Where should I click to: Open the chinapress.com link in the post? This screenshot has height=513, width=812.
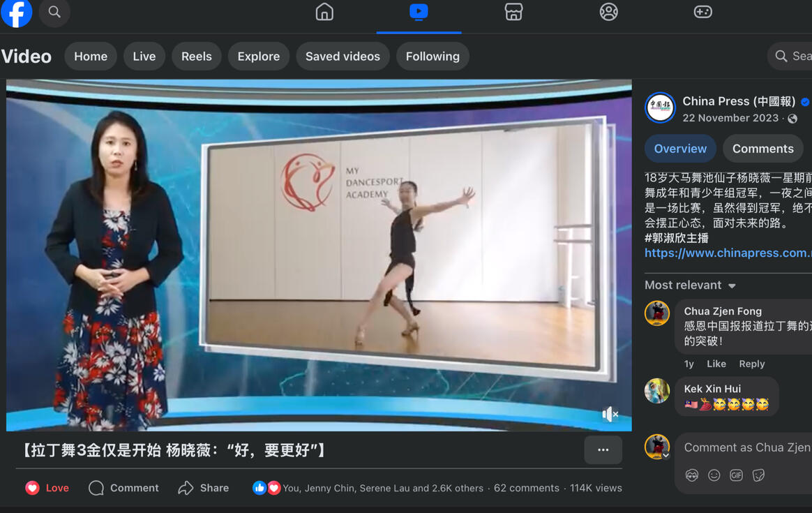728,253
